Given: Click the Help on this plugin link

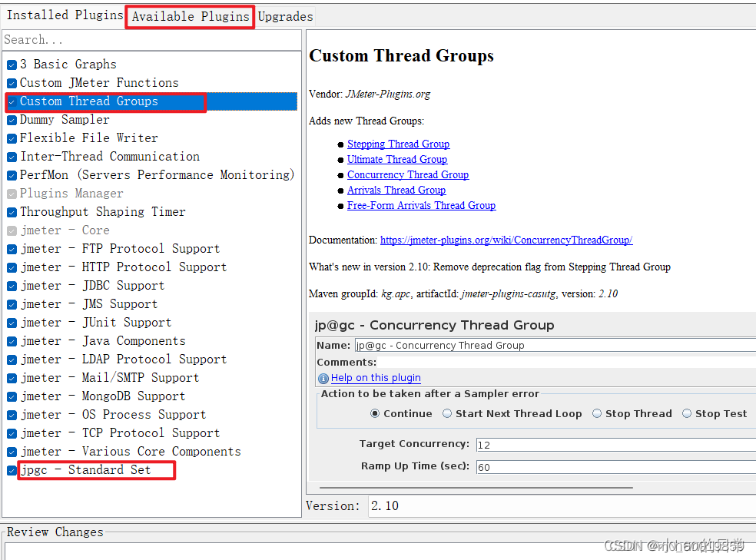Looking at the screenshot, I should [376, 378].
